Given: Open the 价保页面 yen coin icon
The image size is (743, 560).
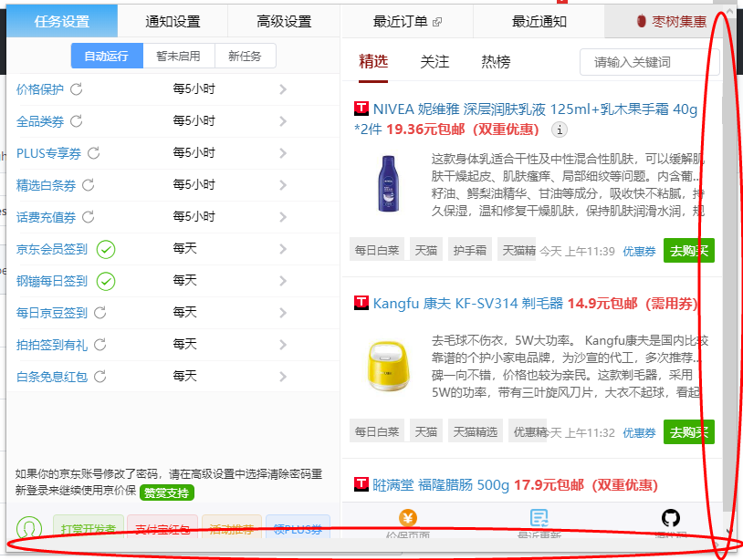Looking at the screenshot, I should [407, 518].
